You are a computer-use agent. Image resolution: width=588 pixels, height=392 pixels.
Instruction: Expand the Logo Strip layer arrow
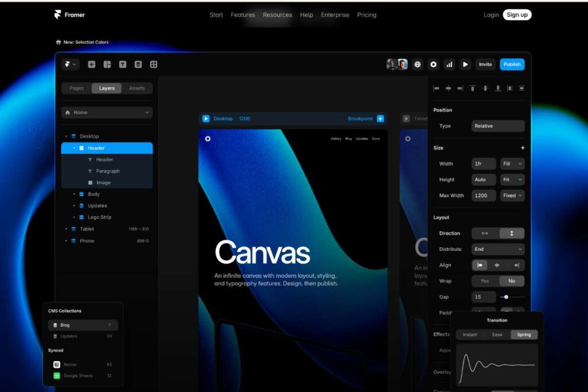[x=74, y=218]
